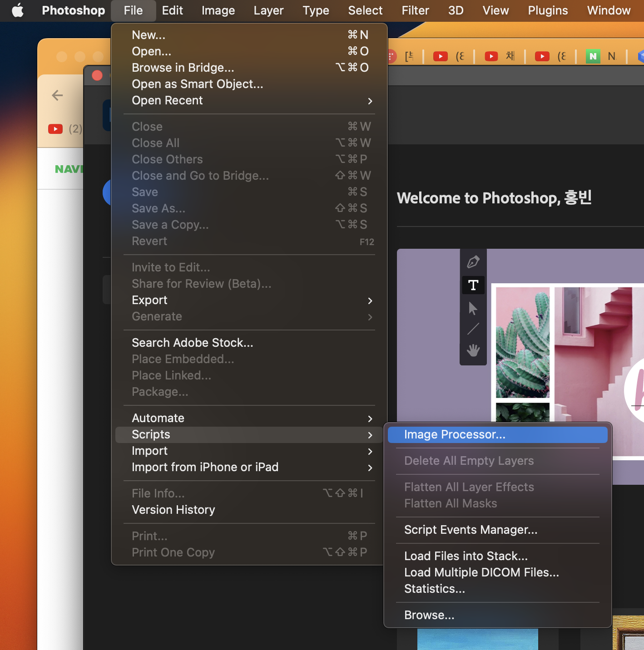644x650 pixels.
Task: Select the Statistics... script
Action: click(x=498, y=589)
